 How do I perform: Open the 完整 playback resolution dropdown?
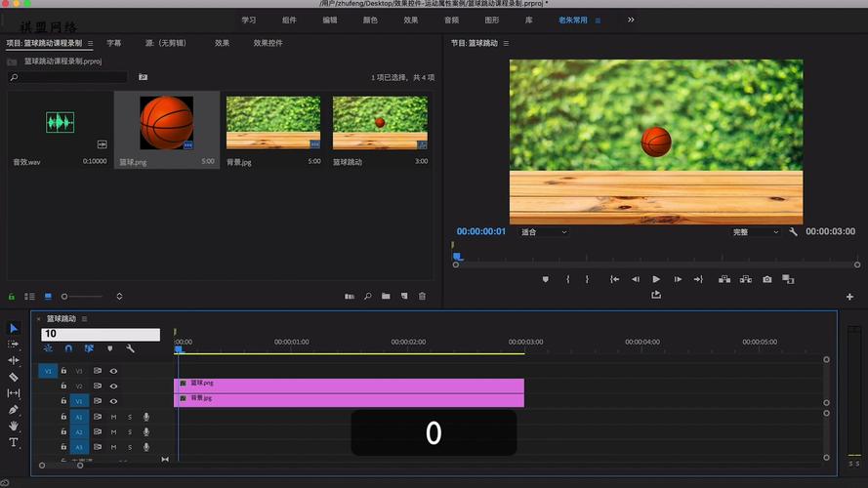point(756,232)
